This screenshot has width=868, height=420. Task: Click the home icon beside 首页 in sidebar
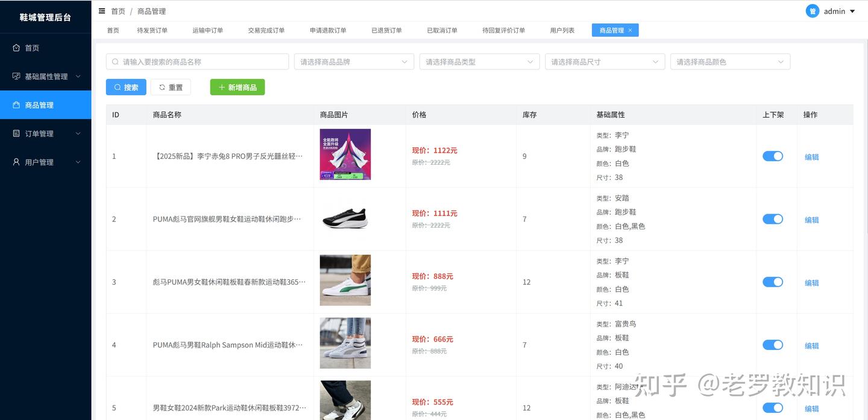click(x=16, y=48)
